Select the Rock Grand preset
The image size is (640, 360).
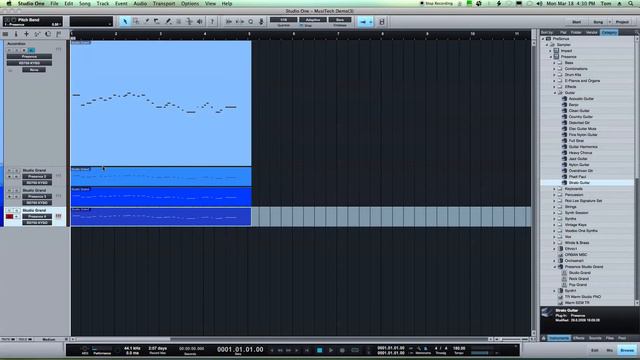click(578, 279)
